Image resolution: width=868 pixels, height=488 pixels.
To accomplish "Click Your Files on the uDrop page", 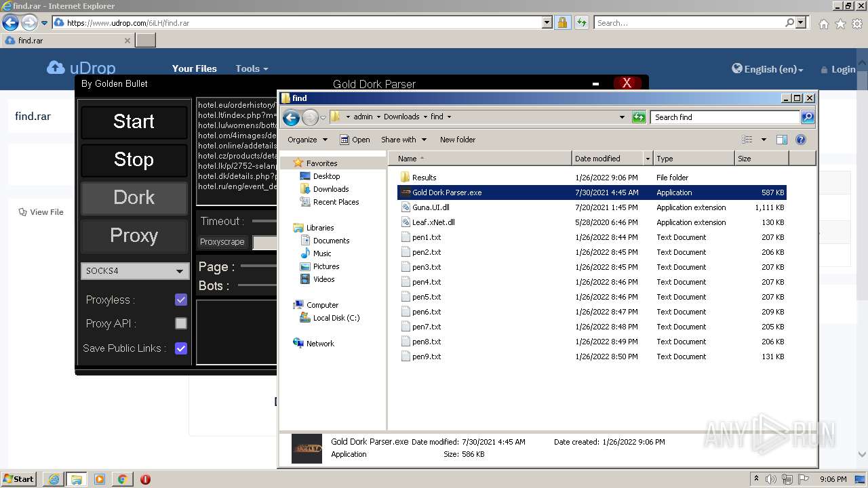I will pyautogui.click(x=194, y=68).
